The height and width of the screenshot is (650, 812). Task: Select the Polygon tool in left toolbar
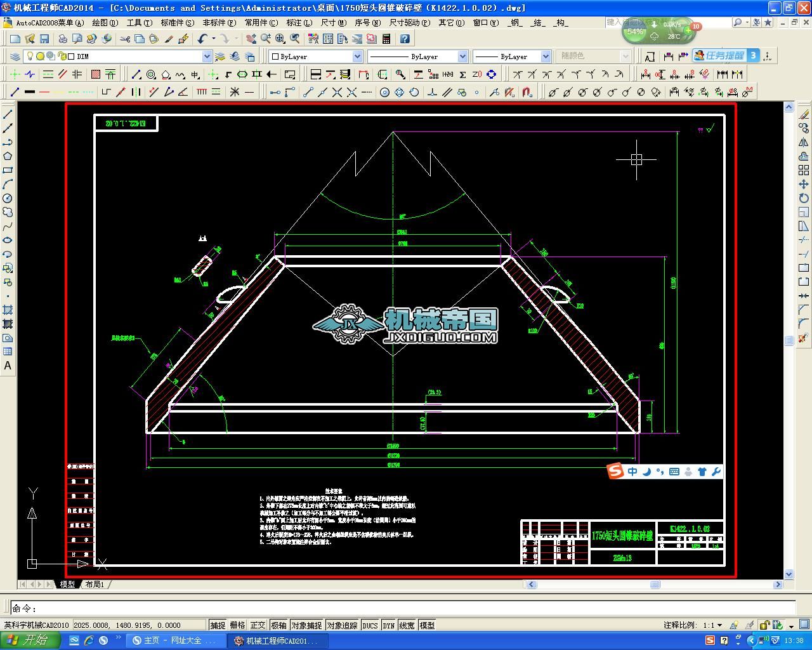tap(8, 156)
